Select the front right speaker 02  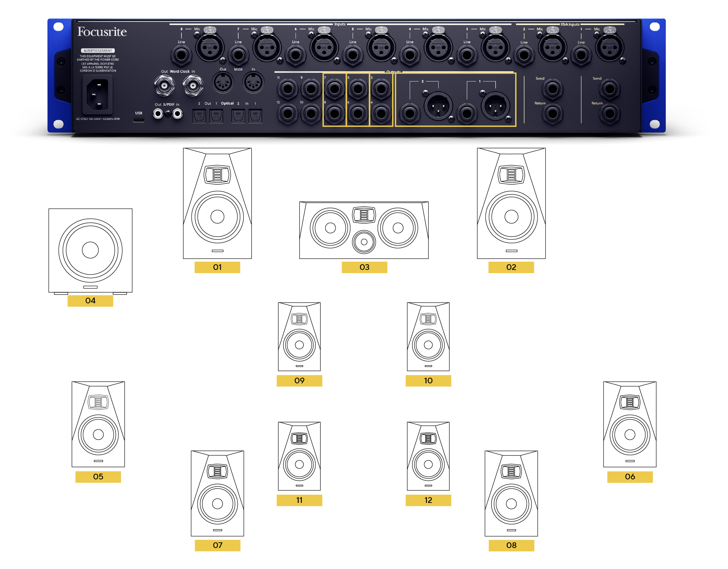click(511, 203)
